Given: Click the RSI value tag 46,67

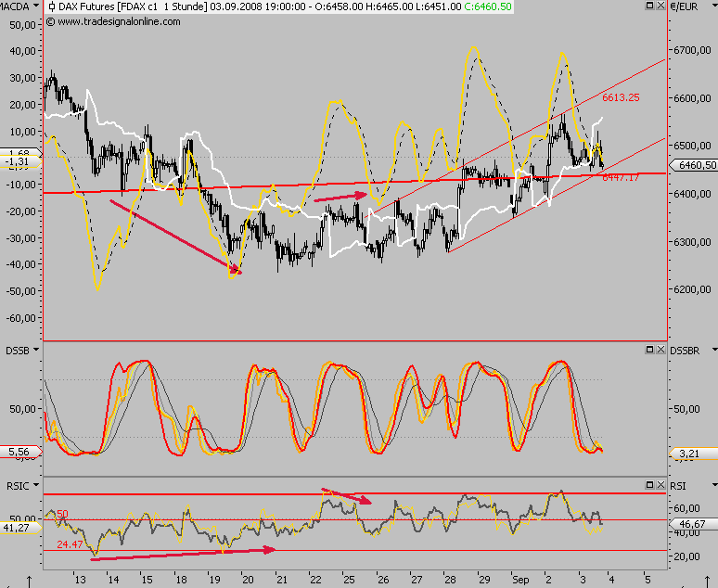Looking at the screenshot, I should click(692, 523).
